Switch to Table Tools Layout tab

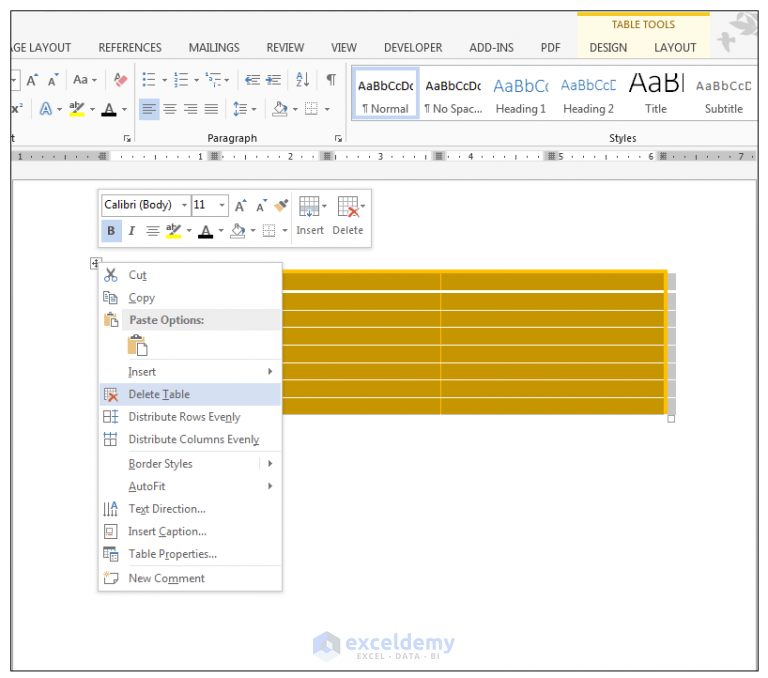pos(675,48)
